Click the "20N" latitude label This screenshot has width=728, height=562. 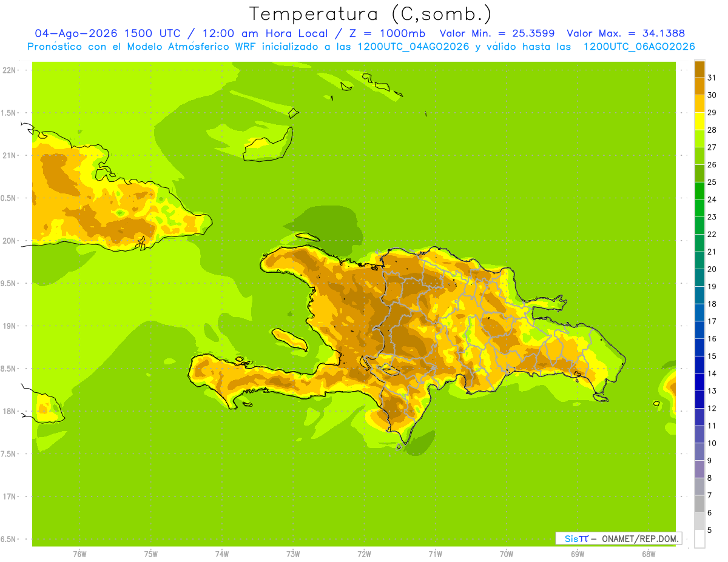(8, 241)
